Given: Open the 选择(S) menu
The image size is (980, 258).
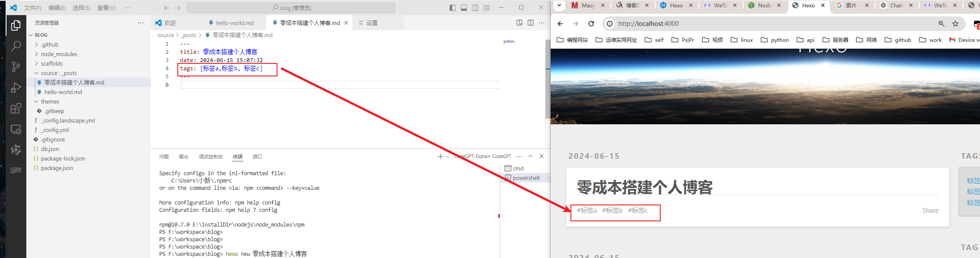Looking at the screenshot, I should [x=81, y=8].
